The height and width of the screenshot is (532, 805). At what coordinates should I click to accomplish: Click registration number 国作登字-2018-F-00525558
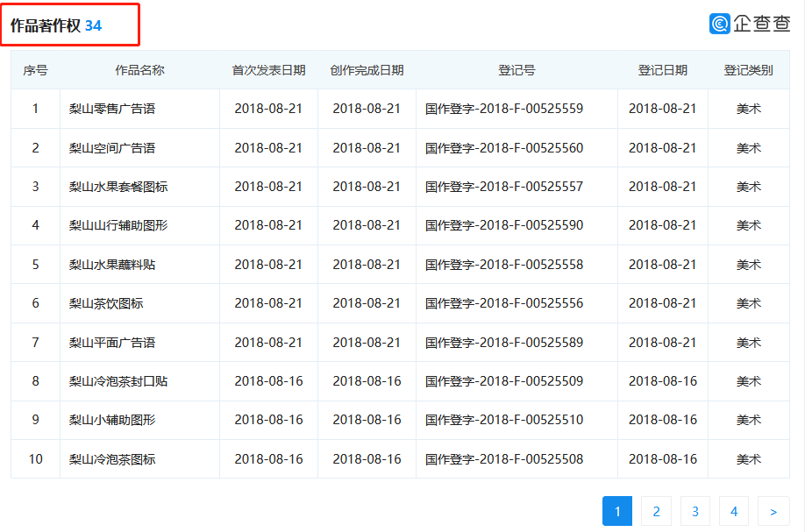pyautogui.click(x=504, y=265)
